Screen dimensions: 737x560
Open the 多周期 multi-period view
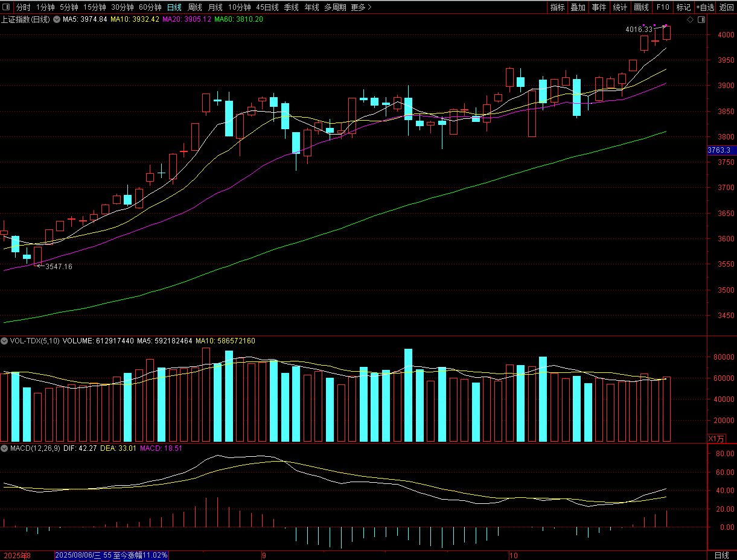[x=335, y=7]
